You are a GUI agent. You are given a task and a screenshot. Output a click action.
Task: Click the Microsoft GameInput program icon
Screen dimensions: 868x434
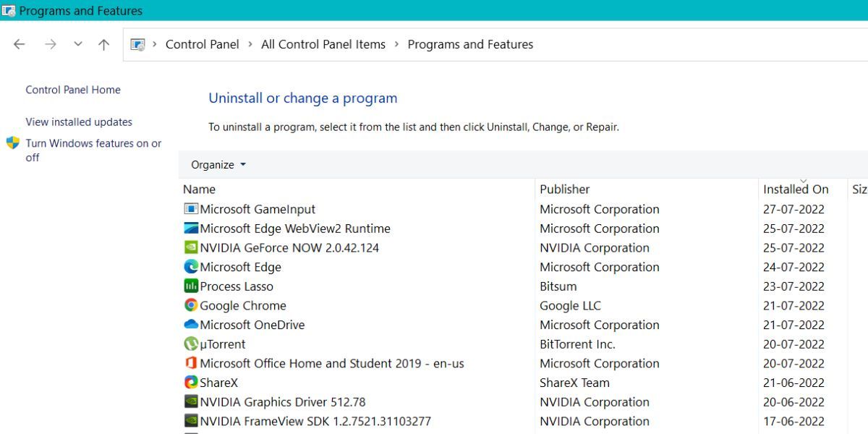point(191,209)
